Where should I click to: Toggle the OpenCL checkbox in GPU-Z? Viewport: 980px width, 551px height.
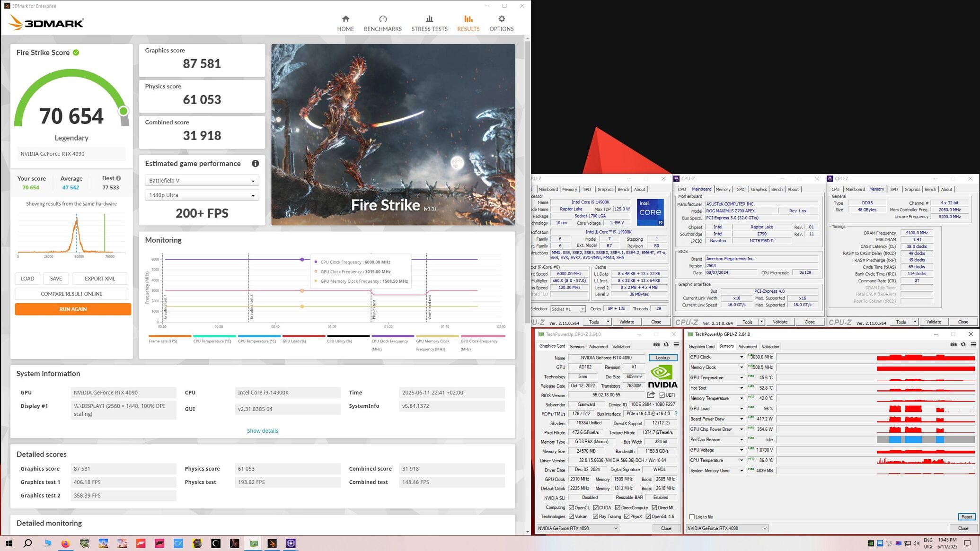point(571,507)
